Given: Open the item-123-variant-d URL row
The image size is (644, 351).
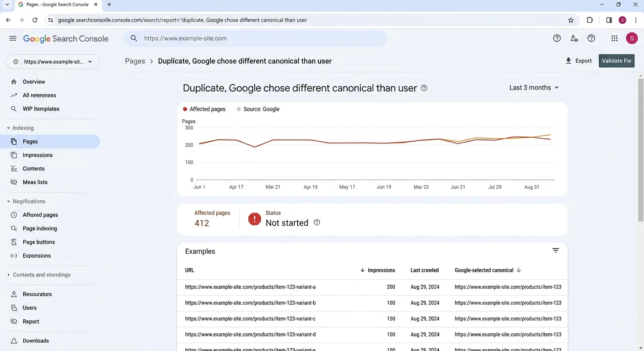Looking at the screenshot, I should click(x=372, y=335).
